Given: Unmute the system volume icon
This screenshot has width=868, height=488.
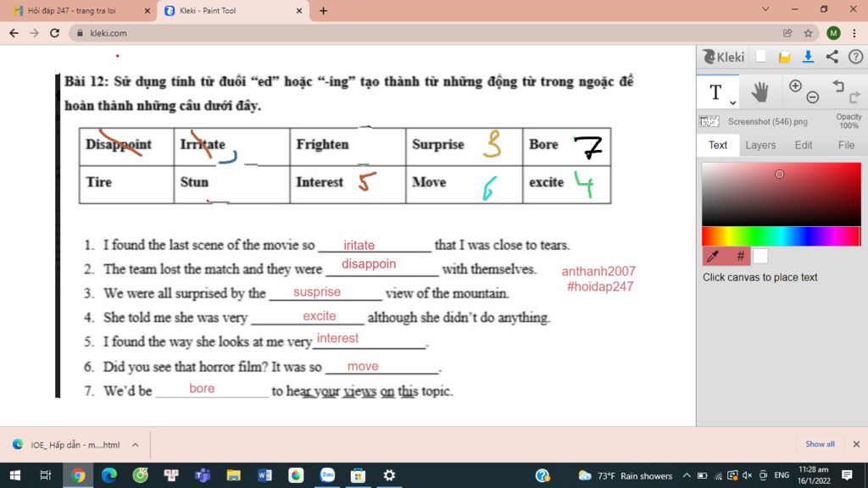Looking at the screenshot, I should tap(748, 475).
